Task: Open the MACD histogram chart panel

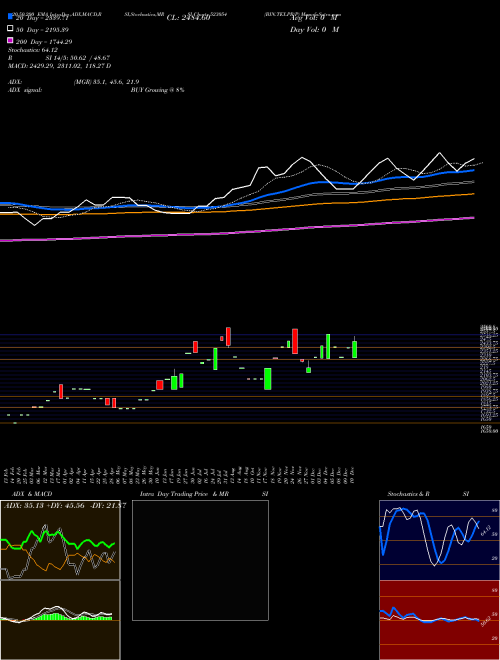Action: 60,620
